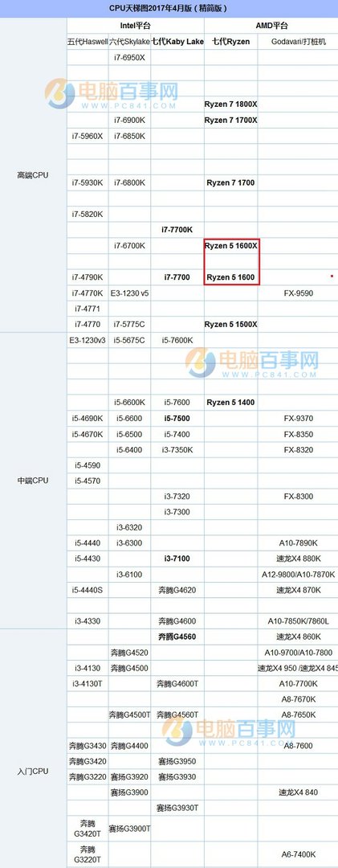Click the i7-7700K cell
The height and width of the screenshot is (868, 338).
(x=177, y=229)
